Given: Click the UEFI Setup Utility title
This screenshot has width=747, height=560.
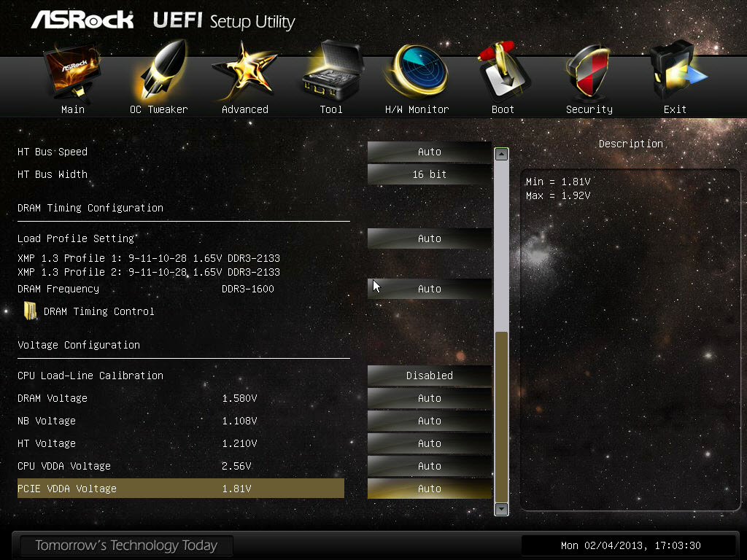Looking at the screenshot, I should (x=224, y=21).
